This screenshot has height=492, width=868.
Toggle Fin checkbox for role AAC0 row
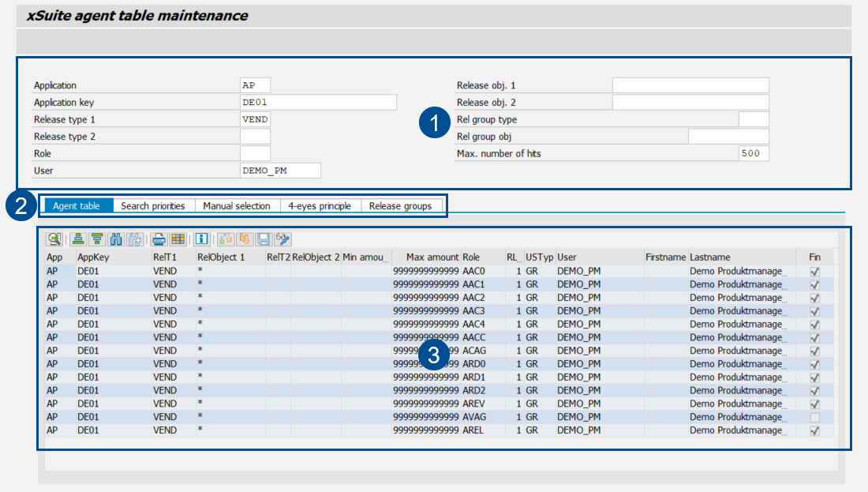point(814,271)
